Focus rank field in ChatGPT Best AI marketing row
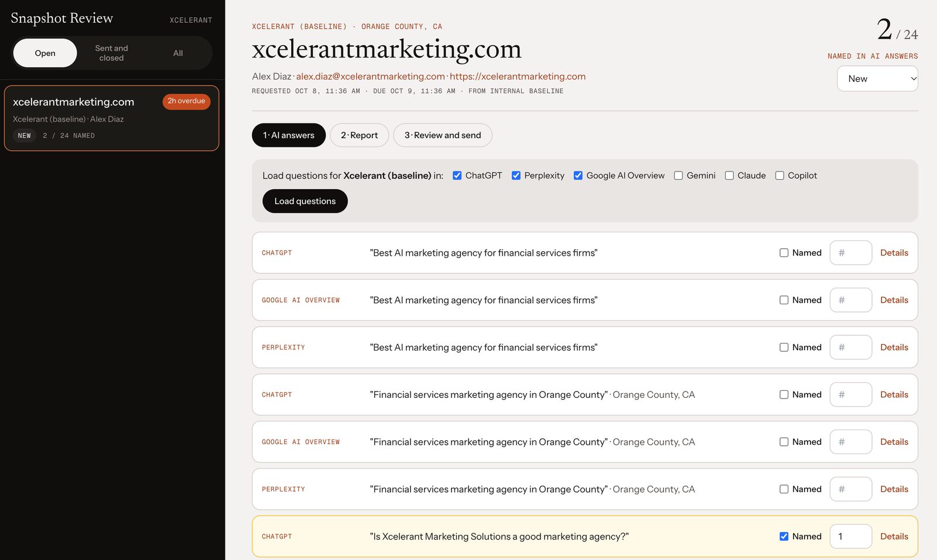Screen dimensions: 937x560 [x=851, y=253]
